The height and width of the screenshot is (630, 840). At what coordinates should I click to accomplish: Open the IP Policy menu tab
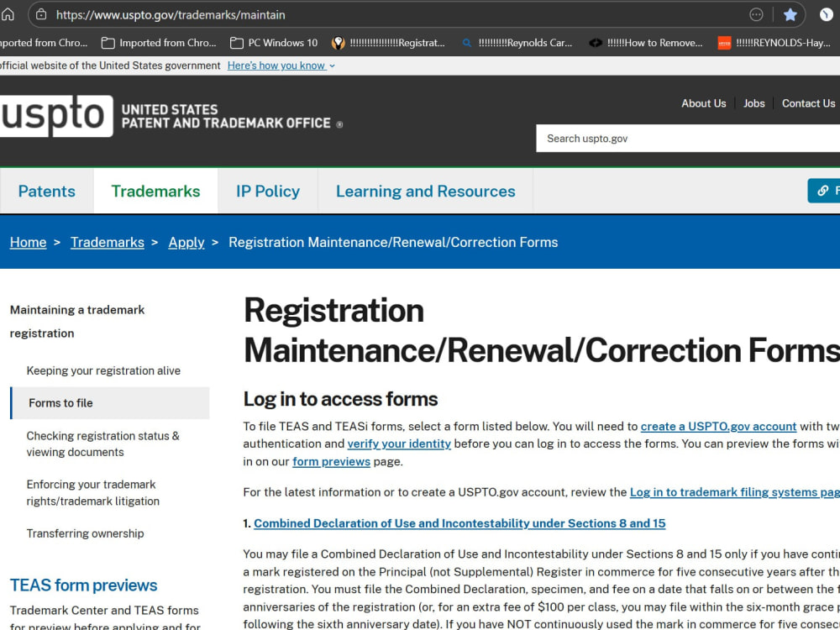pos(268,192)
